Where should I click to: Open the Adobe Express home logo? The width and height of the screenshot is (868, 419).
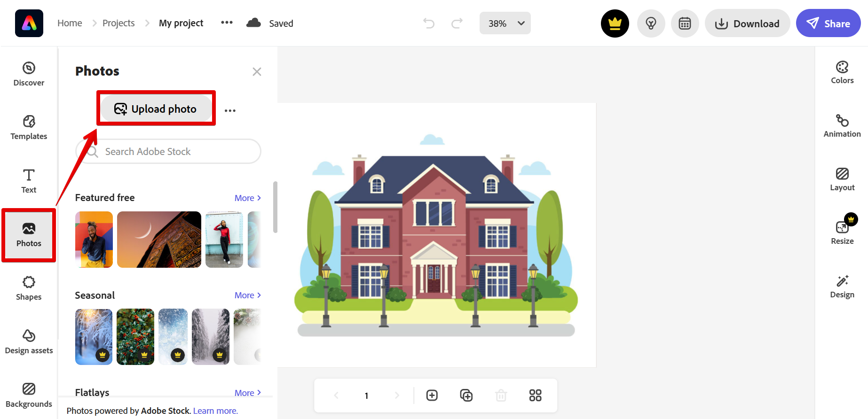click(29, 23)
